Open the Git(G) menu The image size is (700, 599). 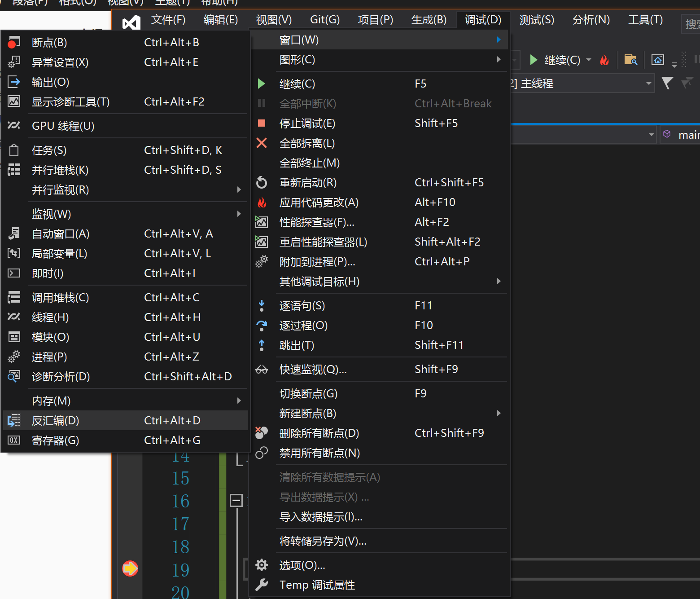tap(325, 20)
